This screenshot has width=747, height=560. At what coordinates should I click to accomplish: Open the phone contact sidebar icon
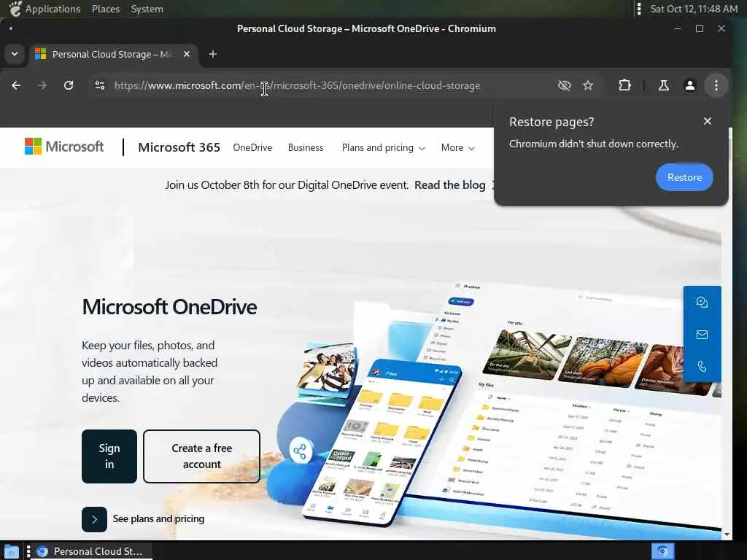[702, 366]
